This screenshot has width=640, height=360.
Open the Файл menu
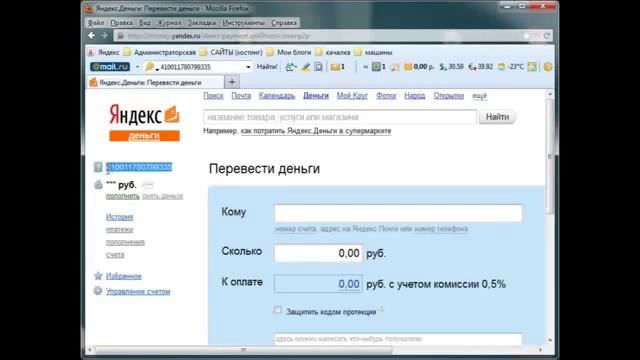96,23
